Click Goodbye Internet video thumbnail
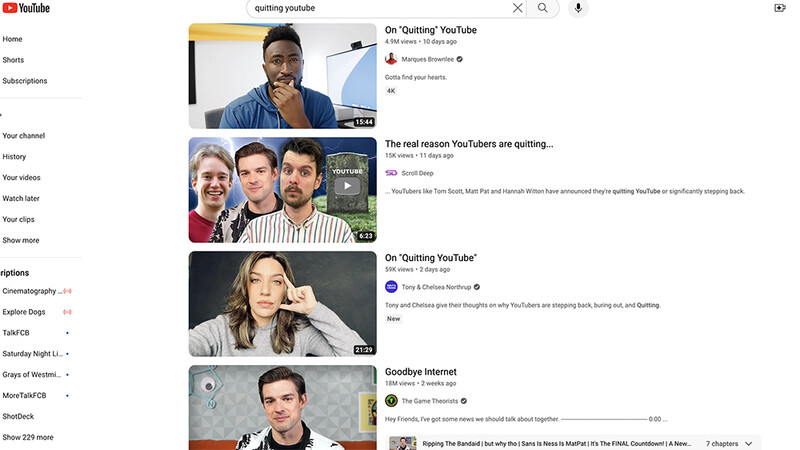This screenshot has width=800, height=450. 283,408
